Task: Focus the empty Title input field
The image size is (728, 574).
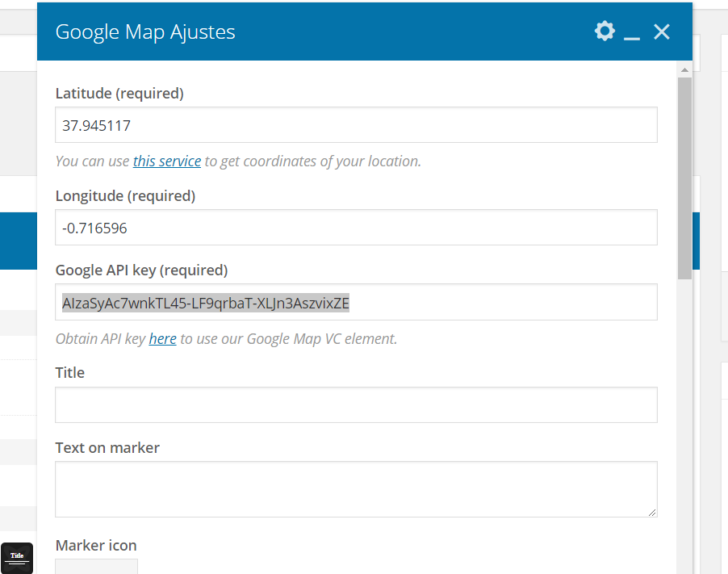Action: coord(356,404)
